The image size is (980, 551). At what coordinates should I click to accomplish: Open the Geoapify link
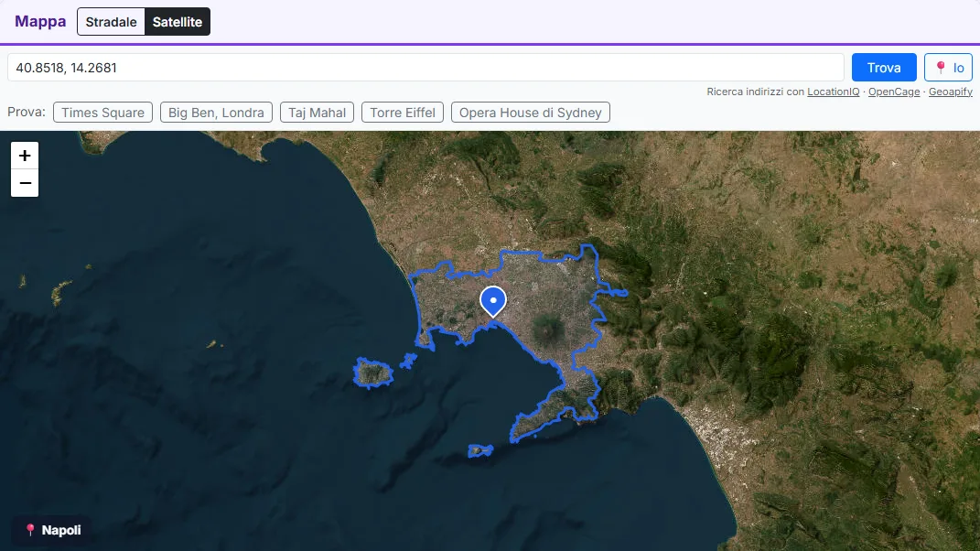(950, 92)
